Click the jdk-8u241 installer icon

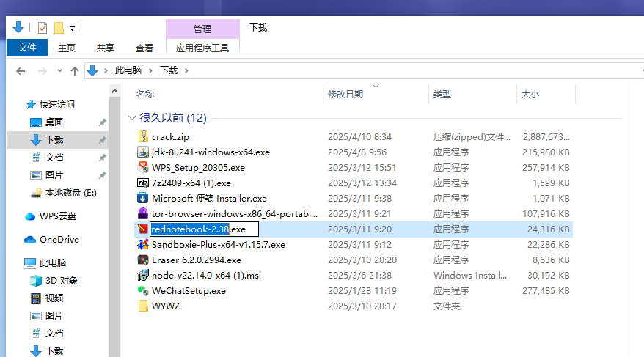[x=143, y=152]
